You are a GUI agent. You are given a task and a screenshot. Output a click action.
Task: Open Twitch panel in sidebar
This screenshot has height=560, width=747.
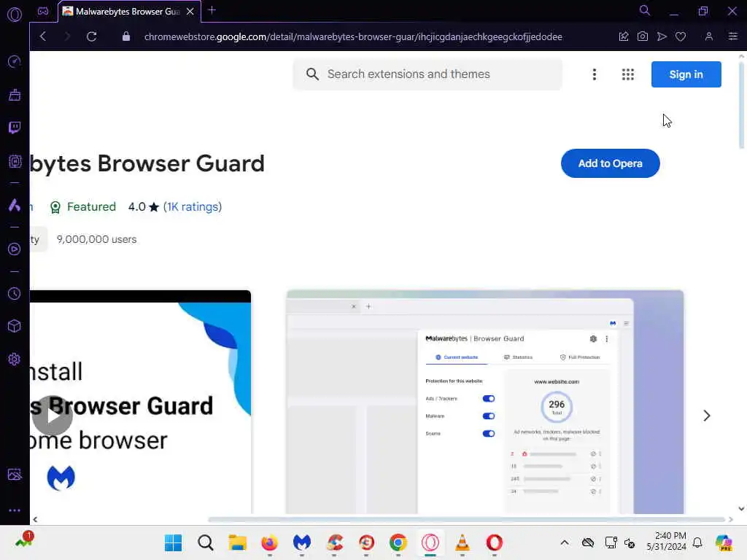[x=15, y=128]
